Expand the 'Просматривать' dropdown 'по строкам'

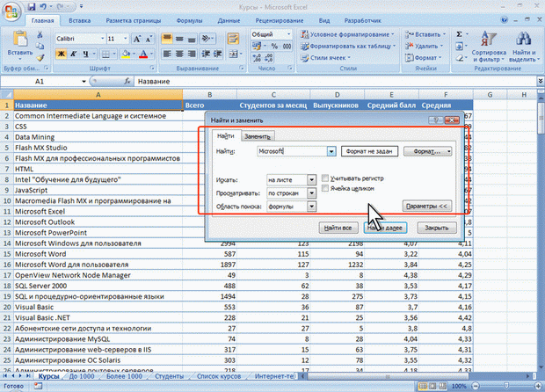tap(291, 192)
